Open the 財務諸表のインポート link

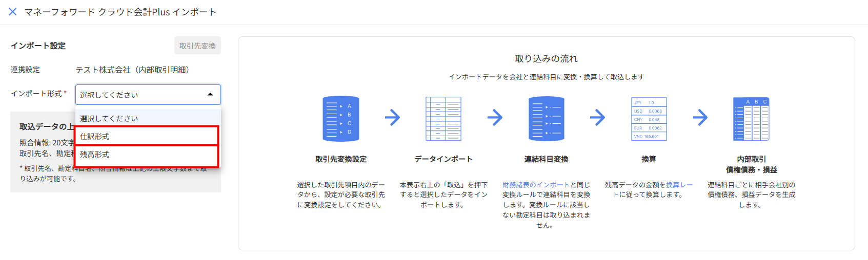tap(536, 185)
